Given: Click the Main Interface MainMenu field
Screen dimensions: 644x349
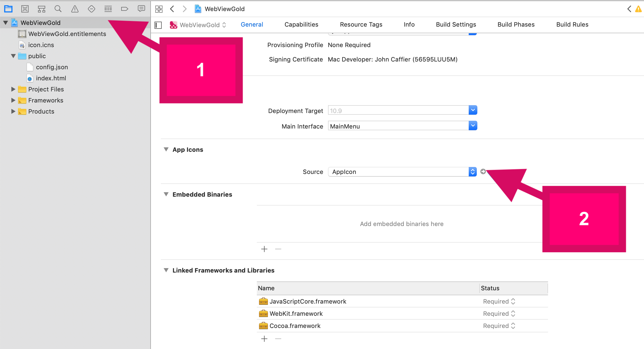Looking at the screenshot, I should tap(398, 126).
